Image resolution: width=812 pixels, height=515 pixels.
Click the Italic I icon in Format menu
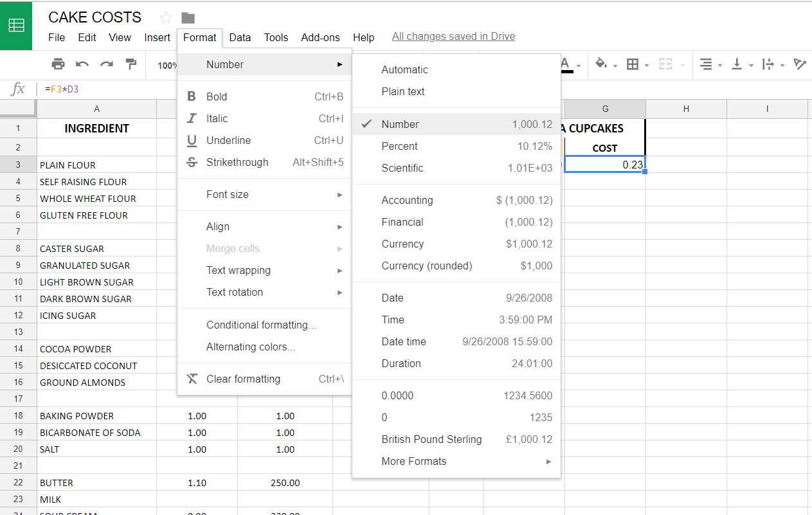point(192,118)
